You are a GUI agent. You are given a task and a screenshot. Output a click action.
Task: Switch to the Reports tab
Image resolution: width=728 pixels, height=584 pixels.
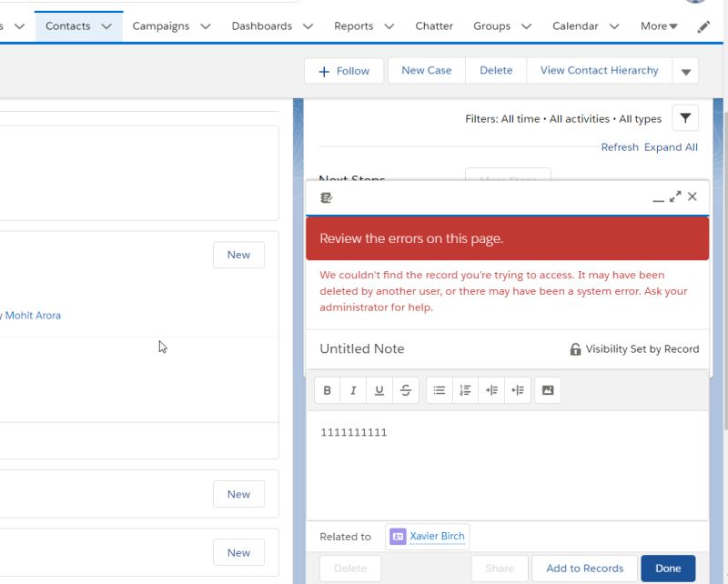coord(355,25)
